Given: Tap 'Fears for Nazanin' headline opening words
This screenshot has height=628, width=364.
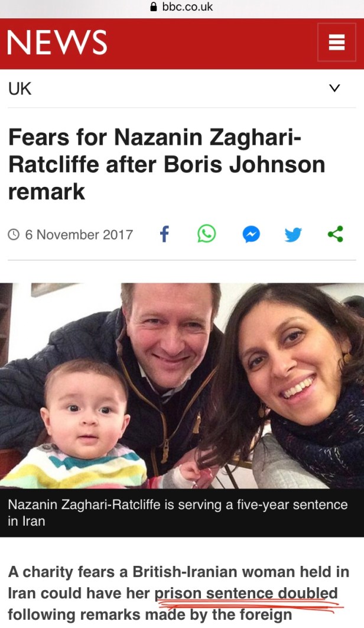Looking at the screenshot, I should (x=105, y=137).
